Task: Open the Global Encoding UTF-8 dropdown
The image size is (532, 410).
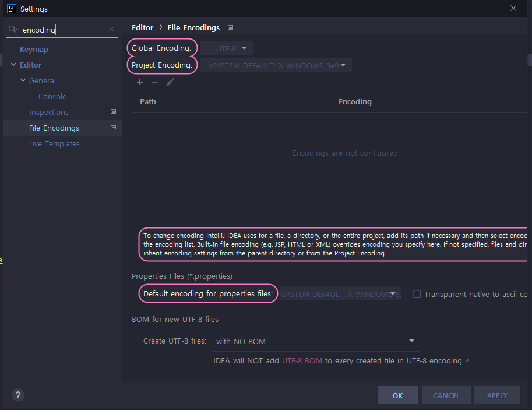Action: (226, 48)
